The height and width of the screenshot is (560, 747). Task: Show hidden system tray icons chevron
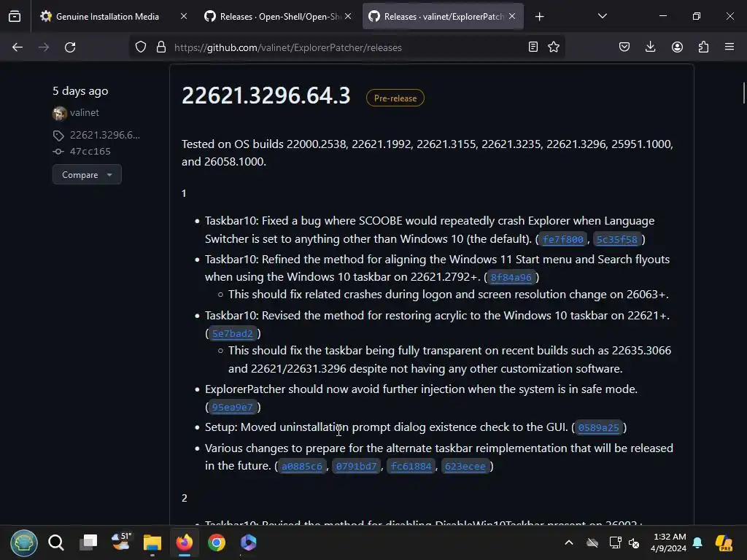point(569,542)
